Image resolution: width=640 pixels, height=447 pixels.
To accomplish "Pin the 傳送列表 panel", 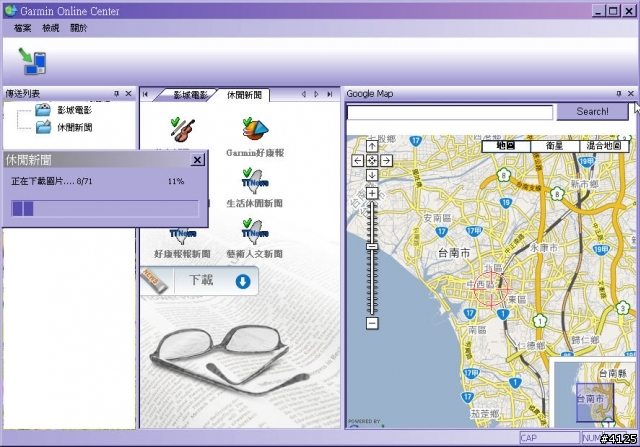I will click(x=117, y=94).
